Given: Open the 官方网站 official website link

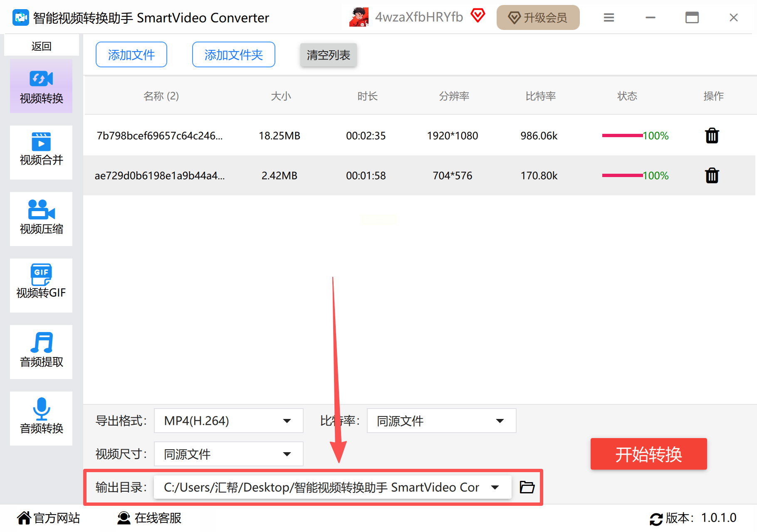Looking at the screenshot, I should [49, 518].
